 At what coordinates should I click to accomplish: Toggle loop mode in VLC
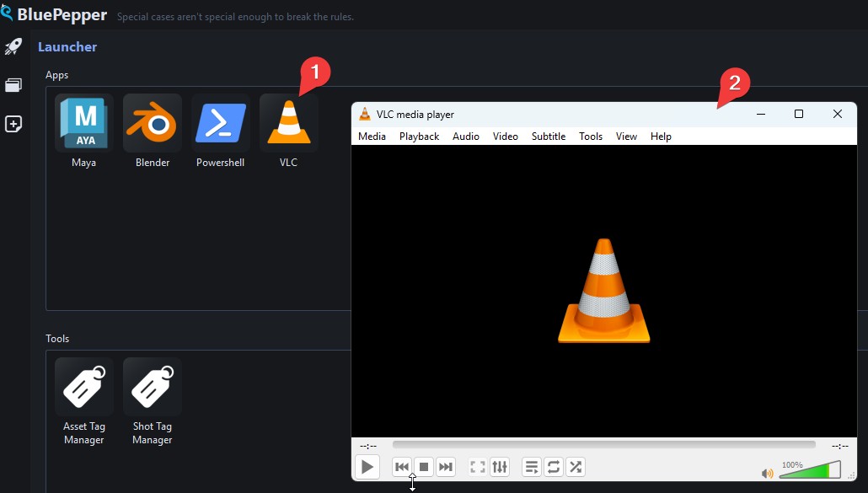click(x=554, y=467)
